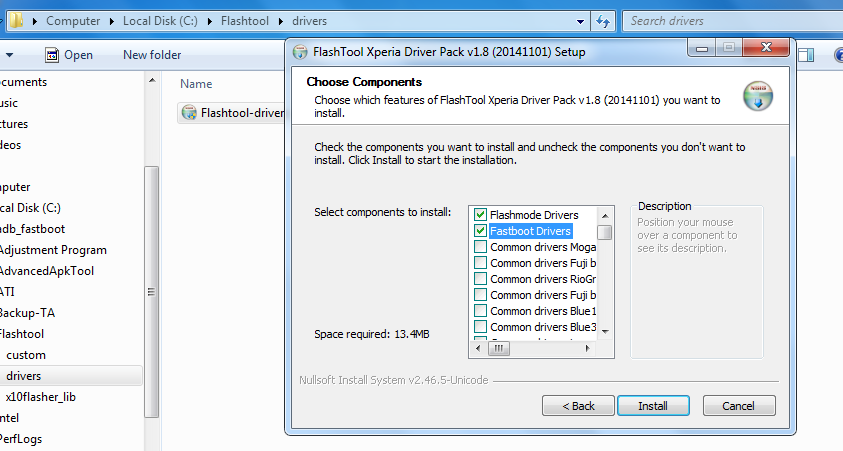Screen dimensions: 843x451
Task: Navigate to Computer in address bar
Action: click(73, 21)
